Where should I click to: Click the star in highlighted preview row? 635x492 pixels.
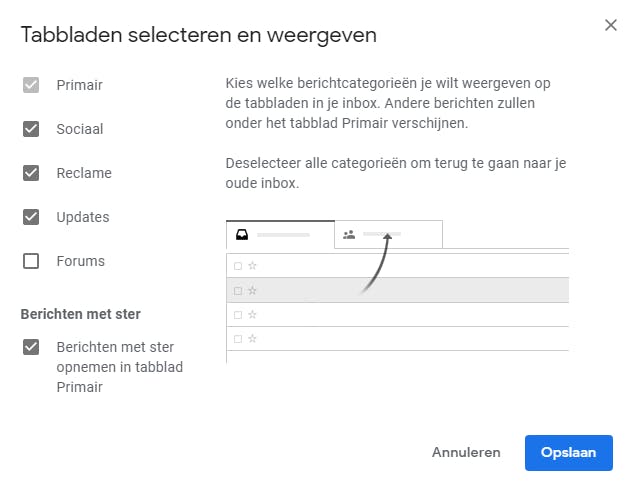[253, 290]
